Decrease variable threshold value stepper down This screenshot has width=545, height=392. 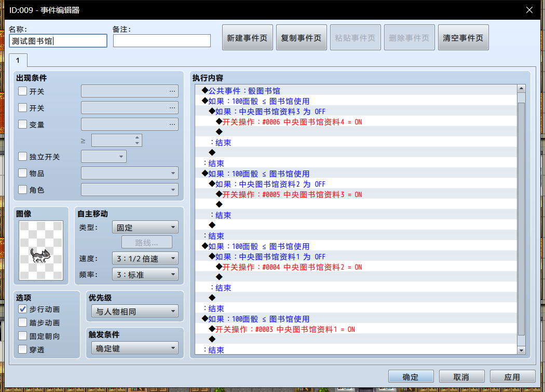(x=138, y=143)
